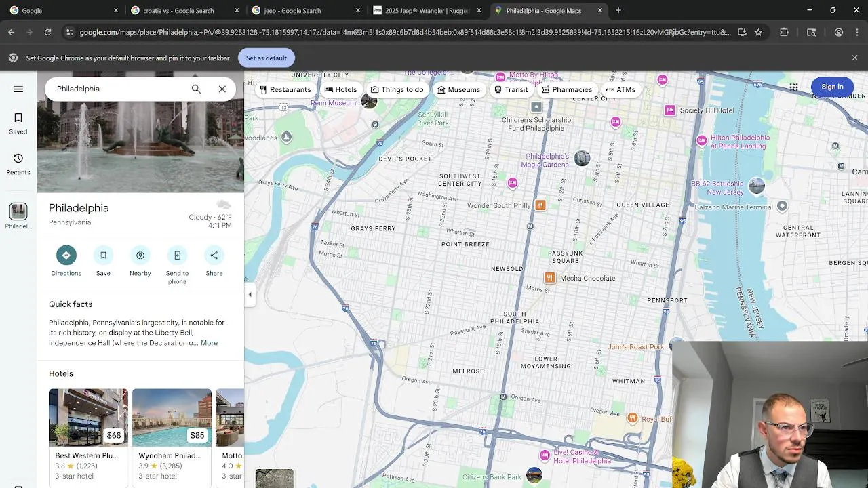Select the Philadelphia recent thumbnail in sidebar

pos(18,211)
